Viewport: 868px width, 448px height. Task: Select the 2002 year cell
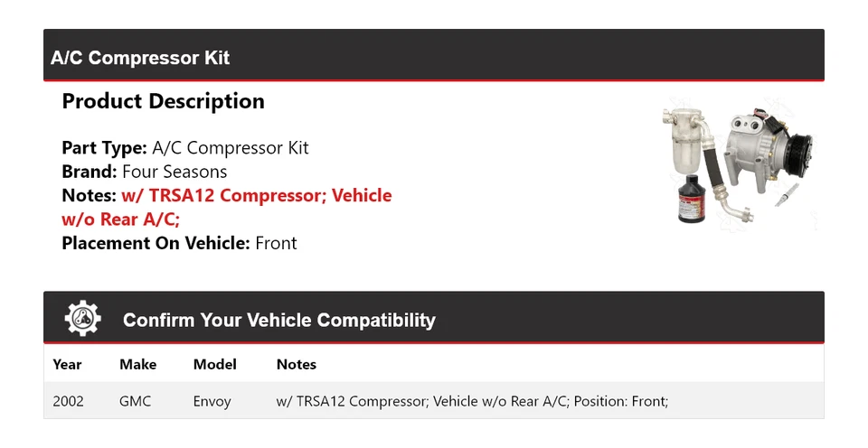tap(68, 401)
